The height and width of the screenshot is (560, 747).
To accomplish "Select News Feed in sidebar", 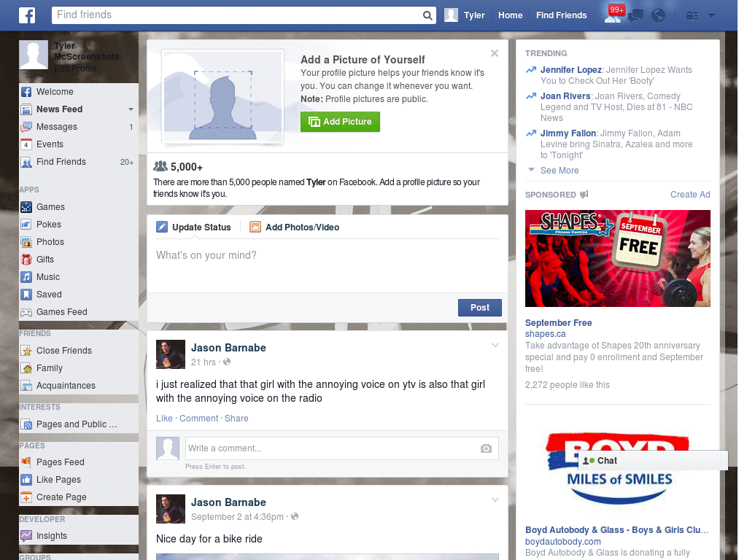I will tap(59, 109).
